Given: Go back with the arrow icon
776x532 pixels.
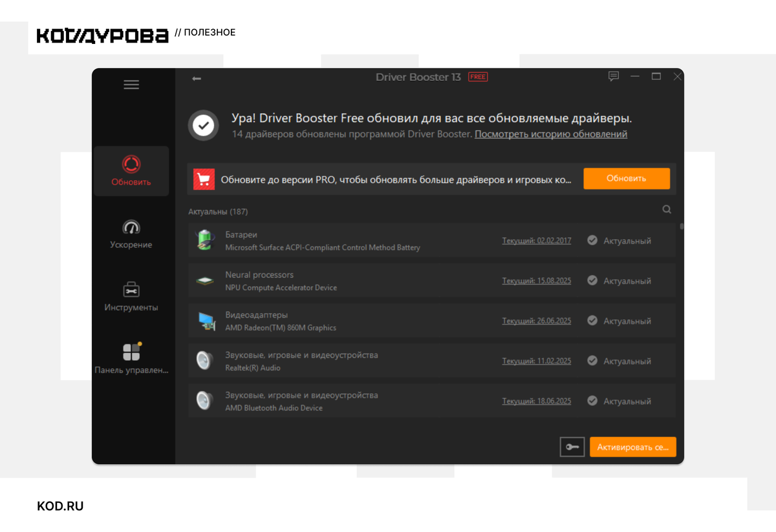Looking at the screenshot, I should [x=197, y=78].
